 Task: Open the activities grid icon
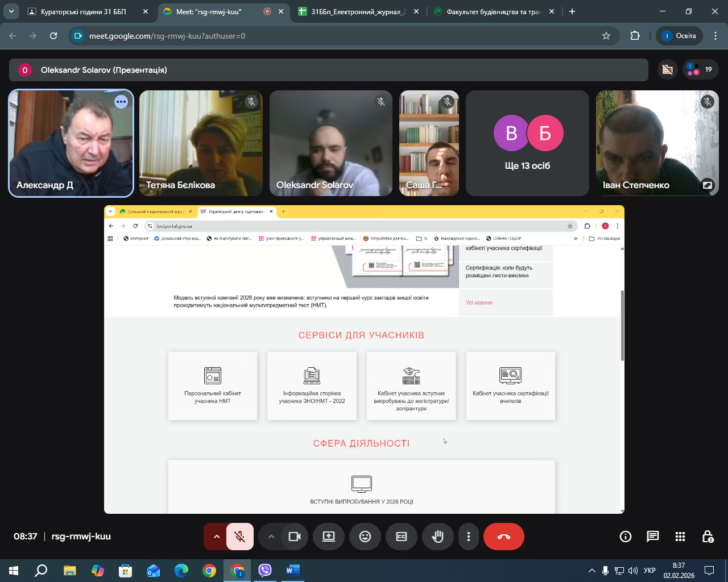pyautogui.click(x=680, y=537)
